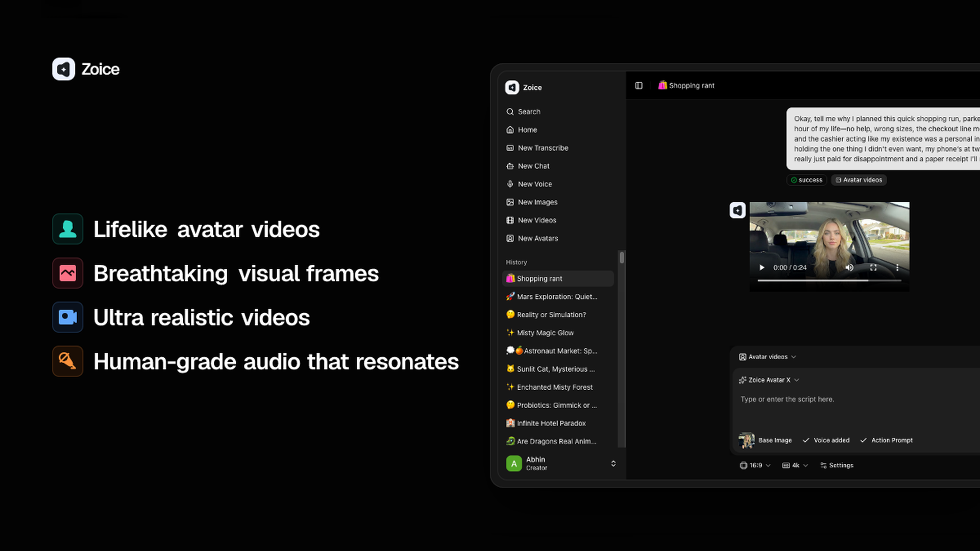Open the Zoice Avatar X model dropdown
This screenshot has height=551, width=980.
tap(769, 380)
